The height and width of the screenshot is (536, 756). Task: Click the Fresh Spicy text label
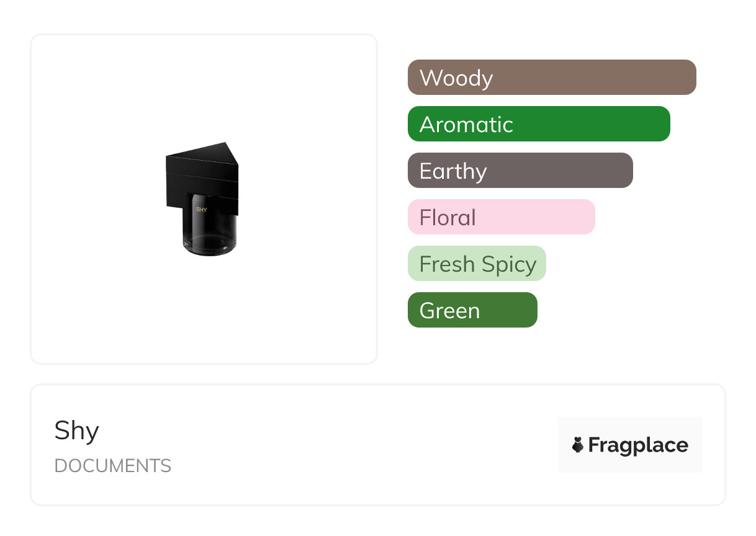tap(478, 264)
